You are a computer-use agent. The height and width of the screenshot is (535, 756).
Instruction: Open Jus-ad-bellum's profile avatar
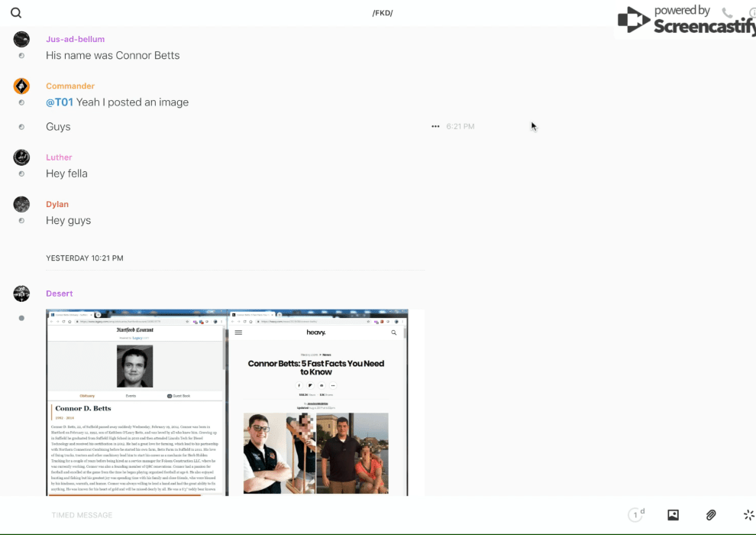pos(21,40)
